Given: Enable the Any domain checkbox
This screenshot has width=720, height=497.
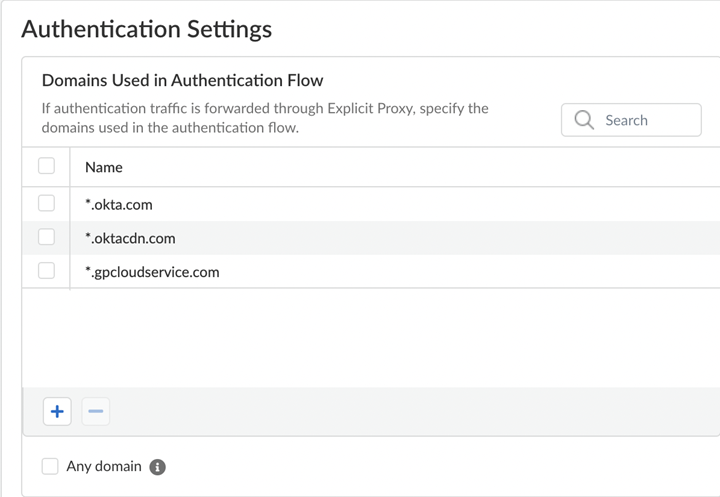Looking at the screenshot, I should pyautogui.click(x=49, y=466).
